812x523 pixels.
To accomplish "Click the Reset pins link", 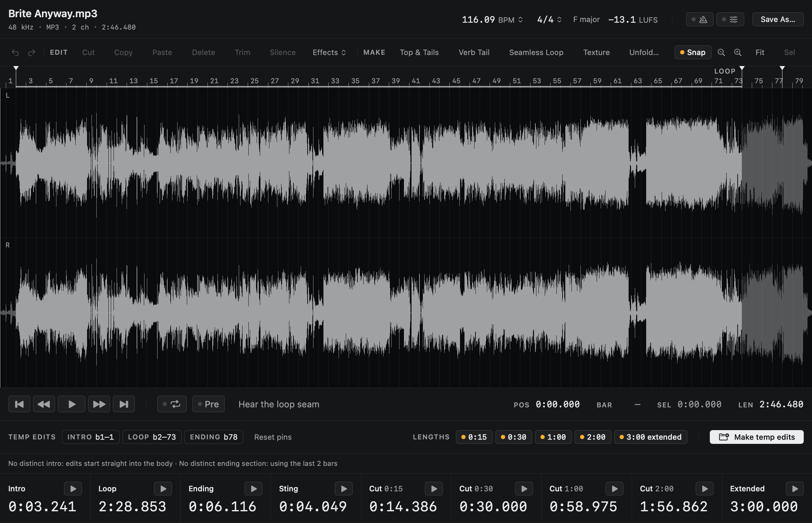I will [x=273, y=437].
